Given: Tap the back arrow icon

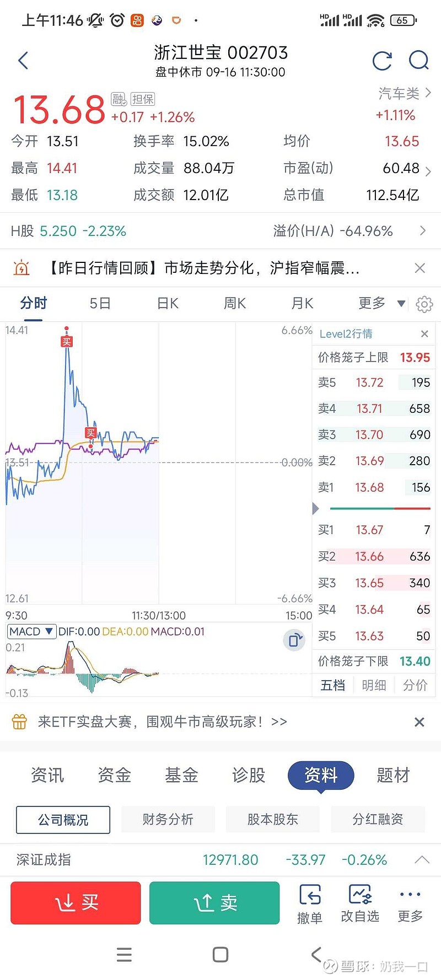Looking at the screenshot, I should point(23,60).
